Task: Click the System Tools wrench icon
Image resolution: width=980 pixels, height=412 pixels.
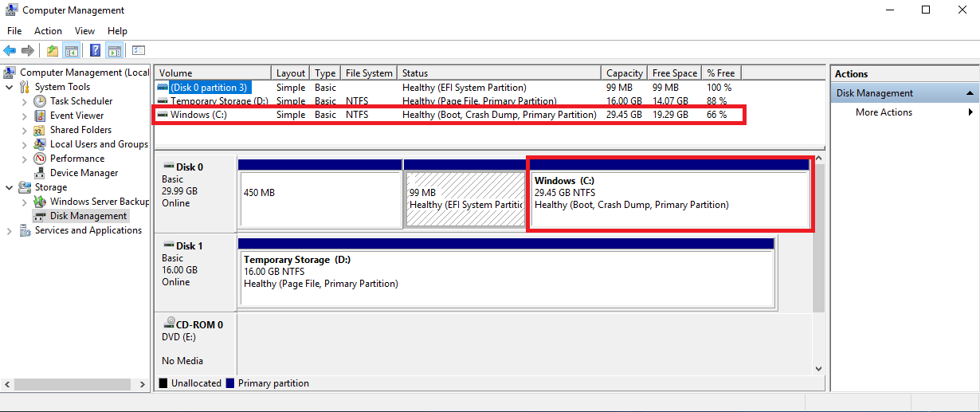Action: 25,87
